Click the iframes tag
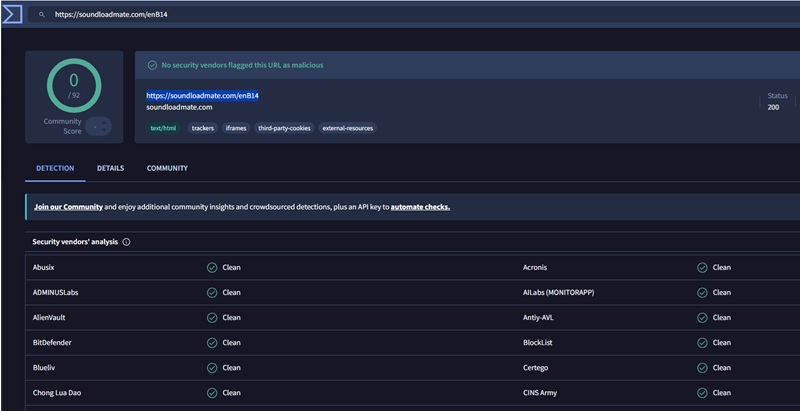 (236, 128)
